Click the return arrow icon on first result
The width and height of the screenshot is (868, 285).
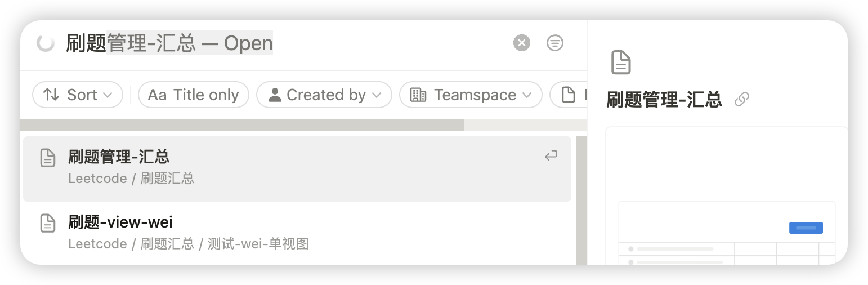[551, 156]
